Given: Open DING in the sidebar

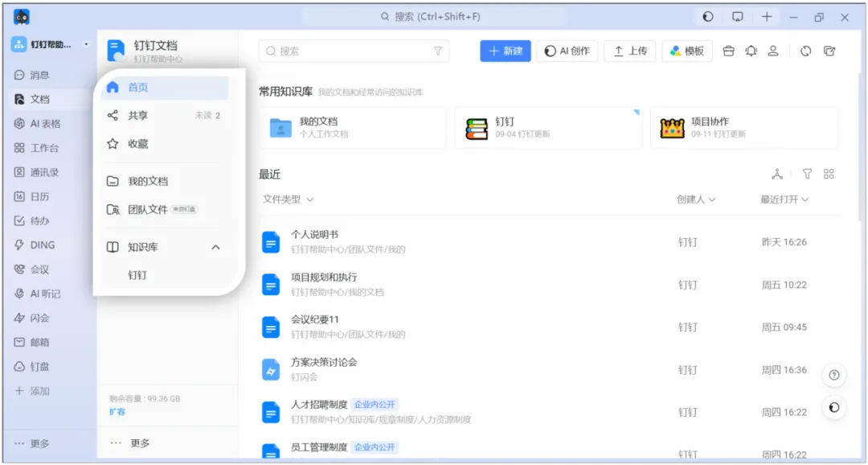Looking at the screenshot, I should tap(35, 245).
